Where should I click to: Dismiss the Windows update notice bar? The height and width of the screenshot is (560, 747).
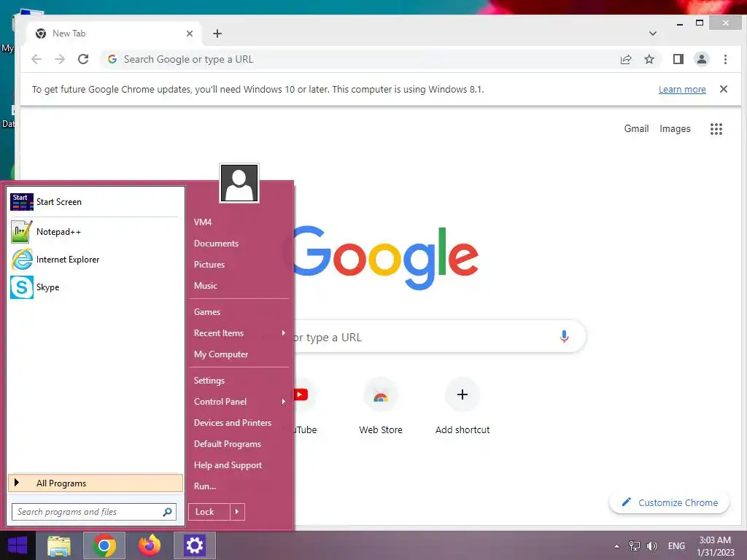pos(723,89)
